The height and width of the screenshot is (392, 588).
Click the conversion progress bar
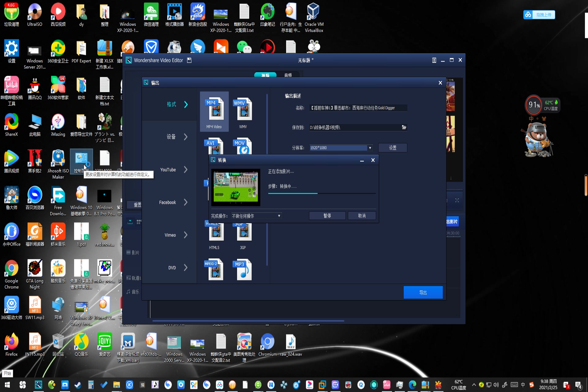(x=322, y=194)
